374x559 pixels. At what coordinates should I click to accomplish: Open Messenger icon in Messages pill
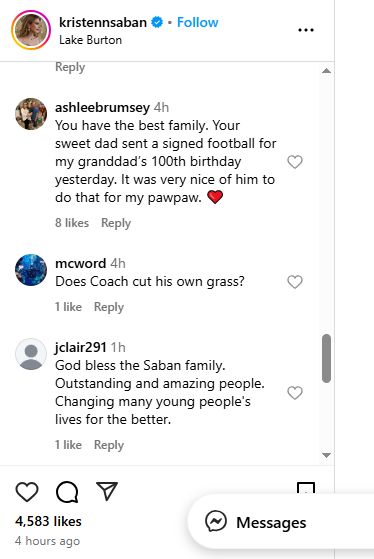tap(216, 522)
